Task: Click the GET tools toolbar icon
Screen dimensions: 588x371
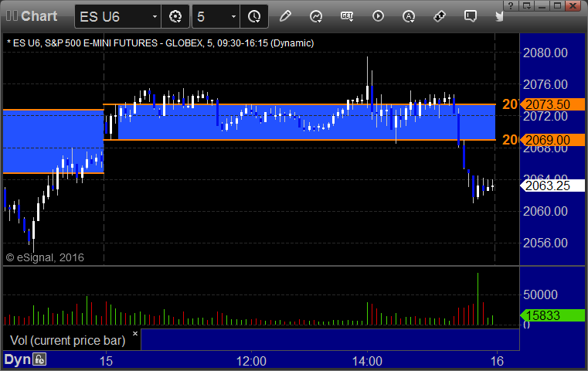Action: tap(347, 16)
